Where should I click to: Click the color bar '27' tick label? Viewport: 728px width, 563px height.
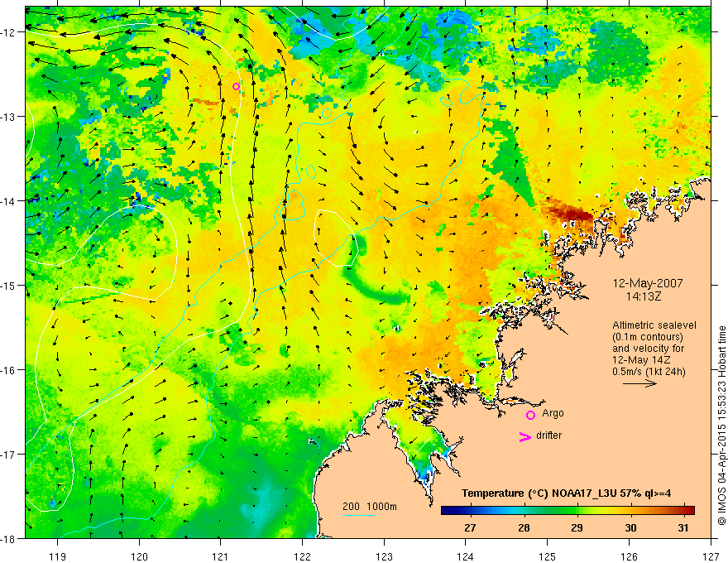[x=470, y=528]
